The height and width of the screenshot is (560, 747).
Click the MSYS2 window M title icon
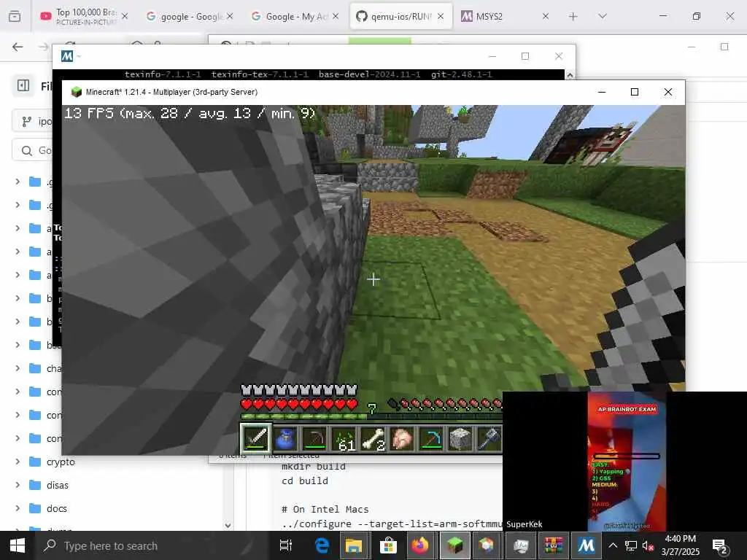pyautogui.click(x=67, y=56)
